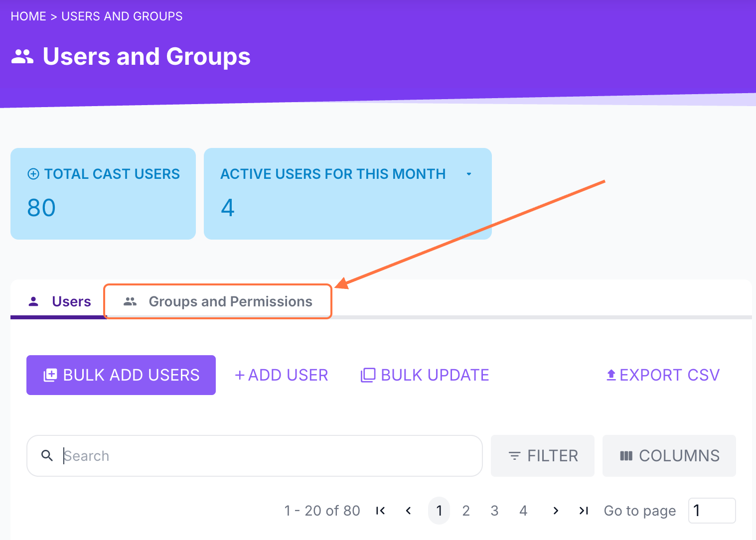
Task: Click the Home breadcrumb link
Action: (28, 16)
